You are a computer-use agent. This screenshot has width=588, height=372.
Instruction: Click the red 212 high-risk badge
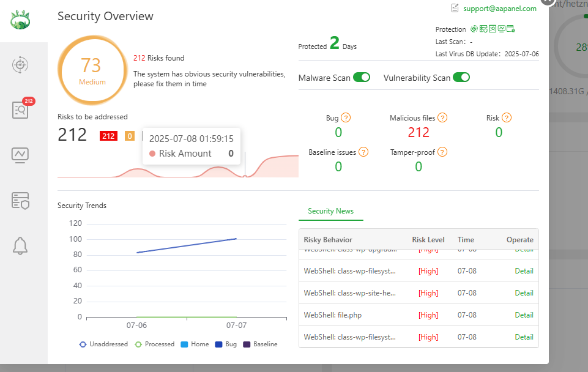[108, 136]
